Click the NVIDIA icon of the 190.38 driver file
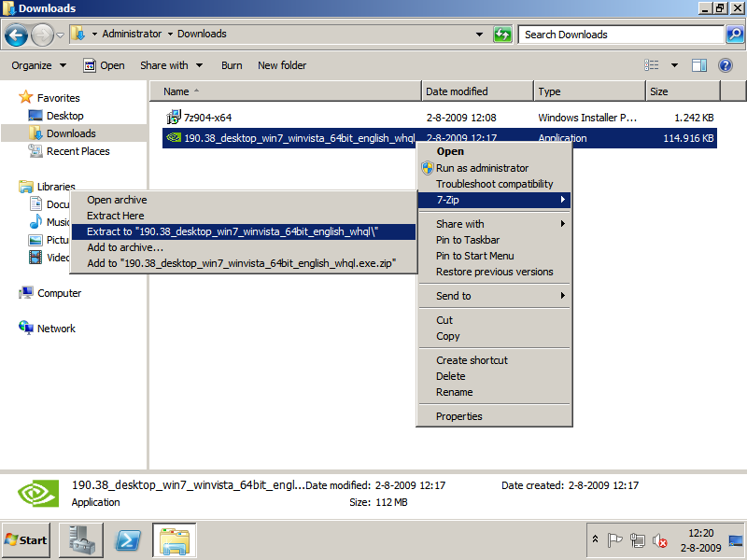 pyautogui.click(x=174, y=138)
